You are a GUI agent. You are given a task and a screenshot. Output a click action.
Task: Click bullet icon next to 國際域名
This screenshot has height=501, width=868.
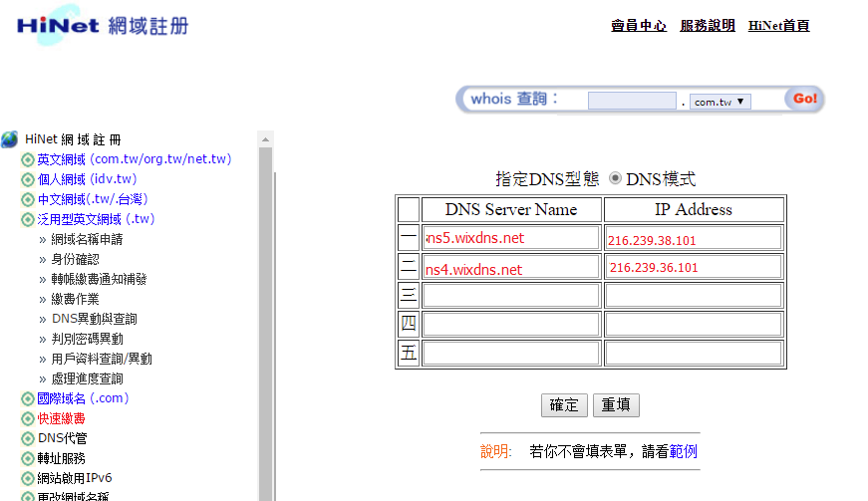click(x=28, y=398)
